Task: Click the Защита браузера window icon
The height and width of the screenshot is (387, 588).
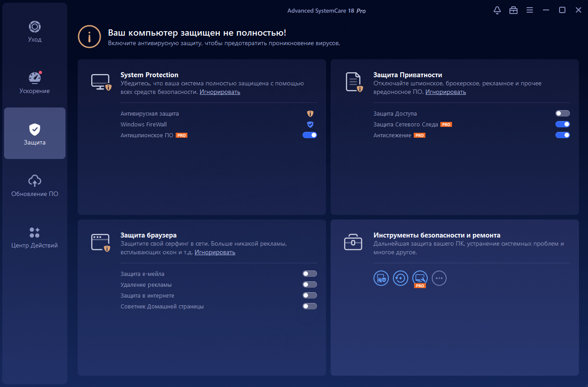Action: pos(101,242)
